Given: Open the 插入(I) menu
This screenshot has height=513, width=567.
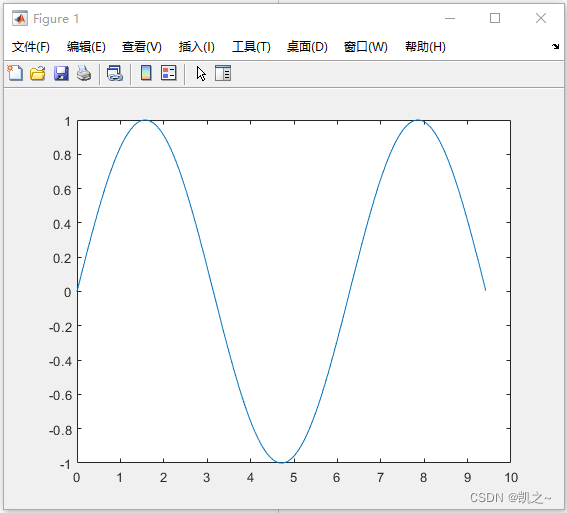Looking at the screenshot, I should [196, 47].
